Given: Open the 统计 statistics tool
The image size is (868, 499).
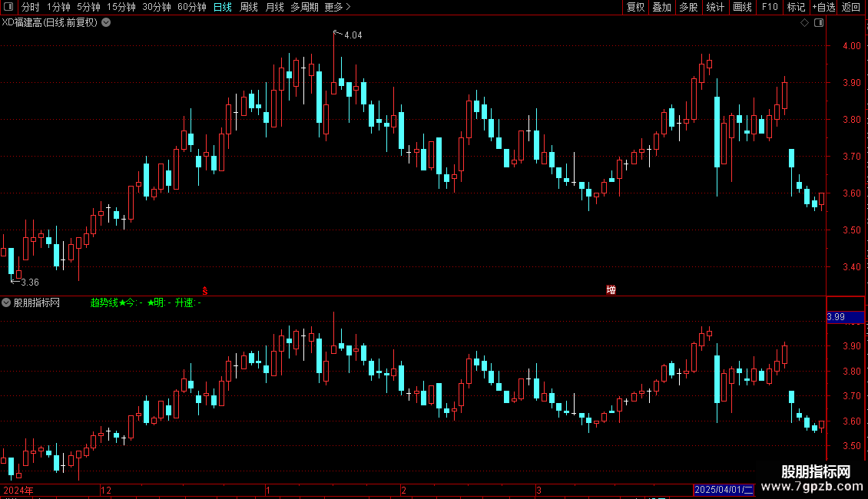Looking at the screenshot, I should [715, 7].
